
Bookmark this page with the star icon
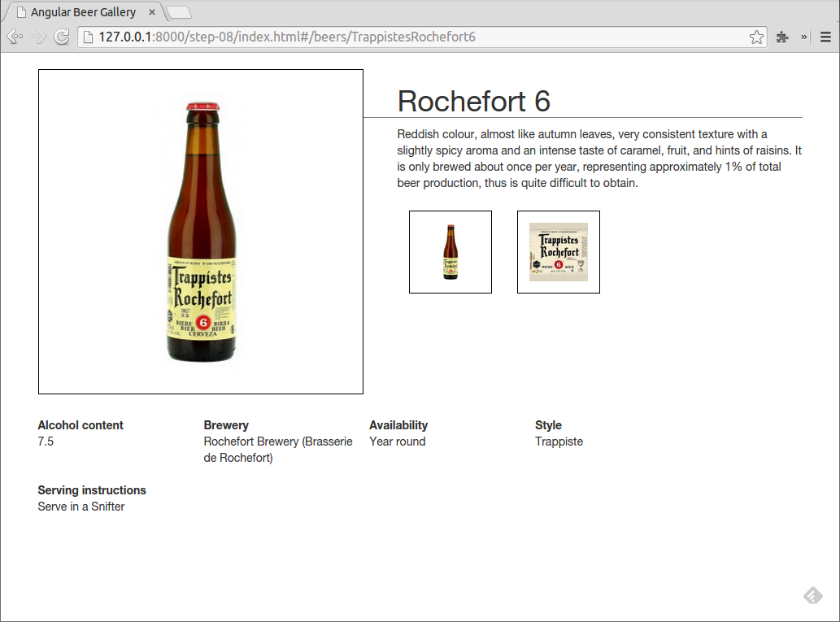tap(756, 37)
